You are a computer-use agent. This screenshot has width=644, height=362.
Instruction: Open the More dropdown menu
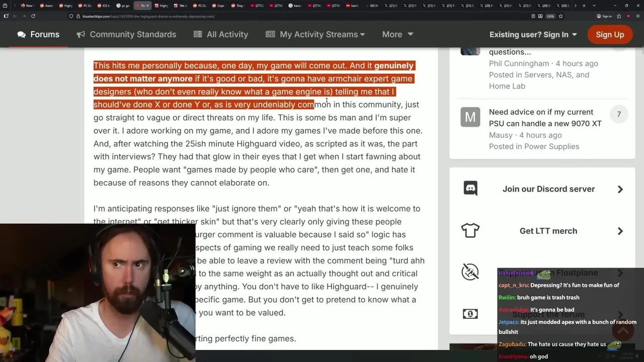397,34
